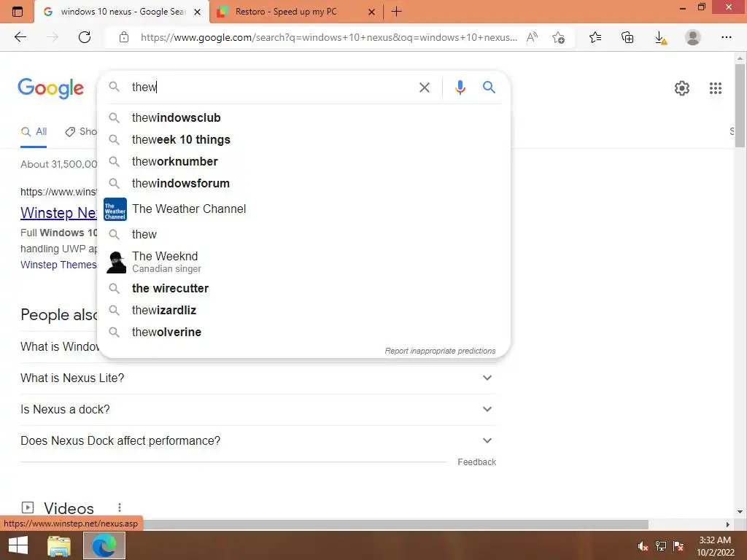Close the Restoro tab
Viewport: 747px width, 560px height.
(x=371, y=12)
